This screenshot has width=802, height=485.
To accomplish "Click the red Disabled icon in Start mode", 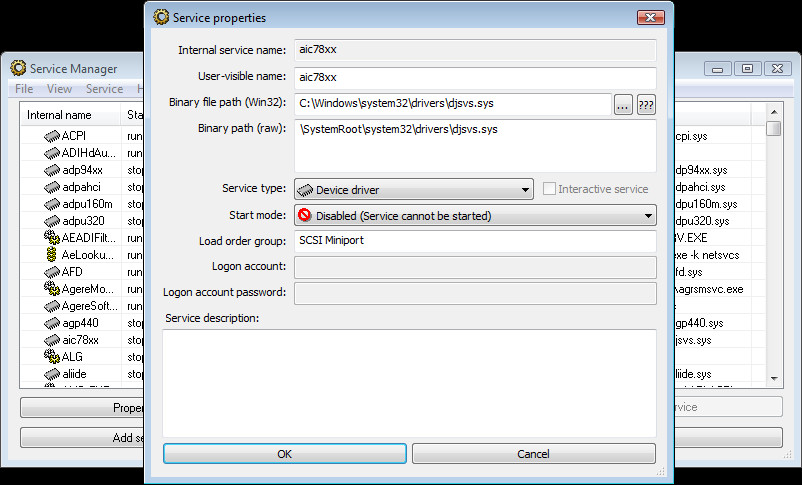I will 305,215.
